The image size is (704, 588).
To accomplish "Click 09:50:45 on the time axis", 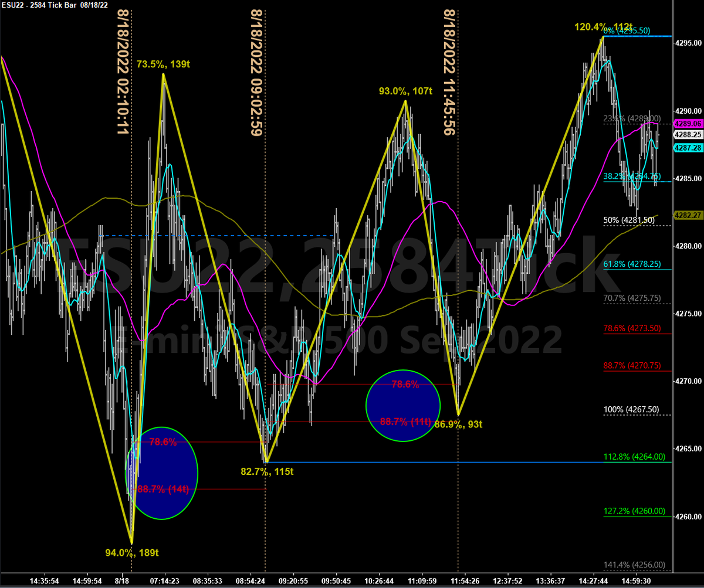I will pyautogui.click(x=336, y=581).
